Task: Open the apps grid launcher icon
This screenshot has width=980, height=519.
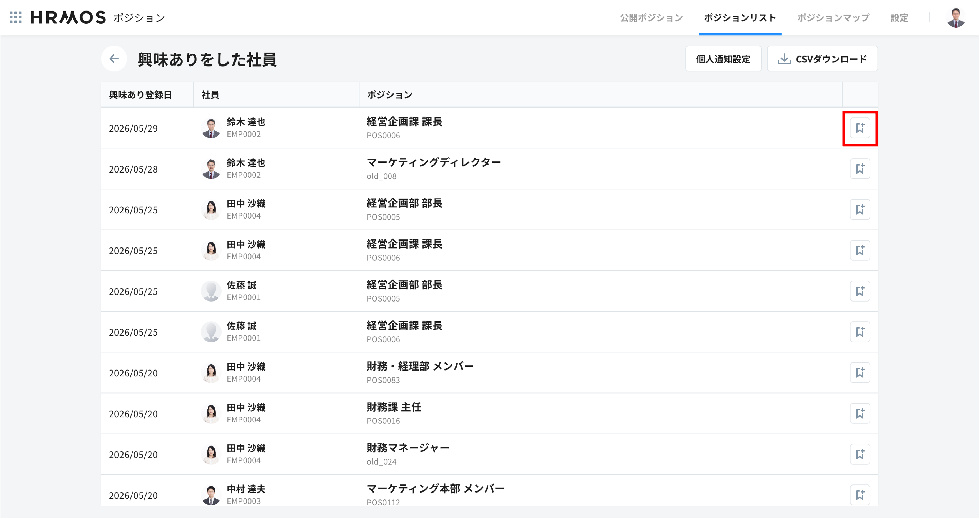Action: coord(16,17)
